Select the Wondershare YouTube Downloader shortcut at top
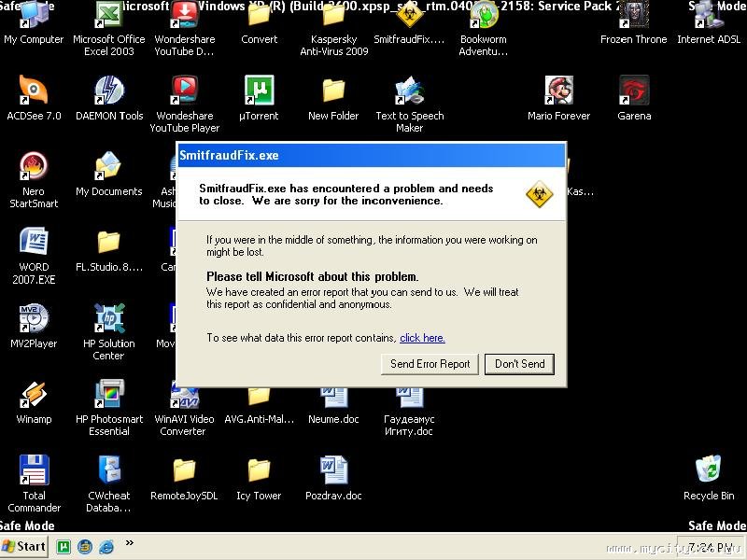The width and height of the screenshot is (747, 560). click(x=184, y=29)
